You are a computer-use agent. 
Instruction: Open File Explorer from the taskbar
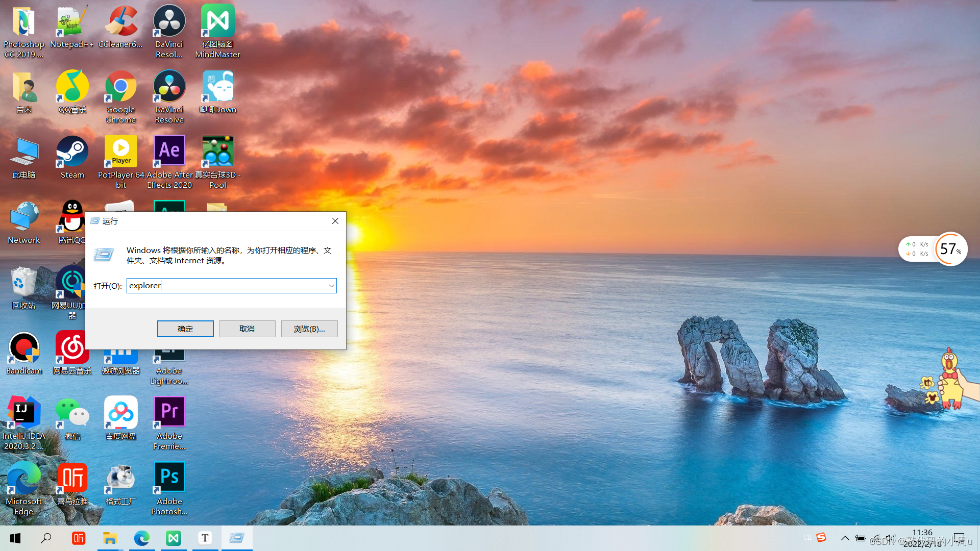[110, 538]
